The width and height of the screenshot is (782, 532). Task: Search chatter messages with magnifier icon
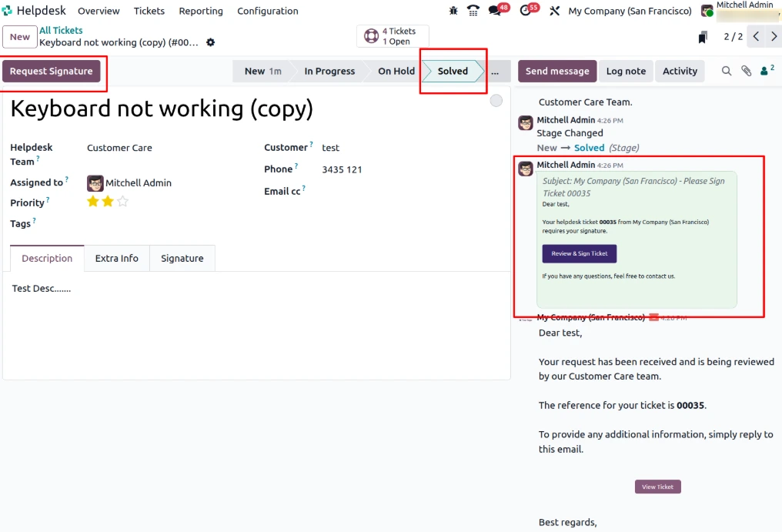[727, 71]
